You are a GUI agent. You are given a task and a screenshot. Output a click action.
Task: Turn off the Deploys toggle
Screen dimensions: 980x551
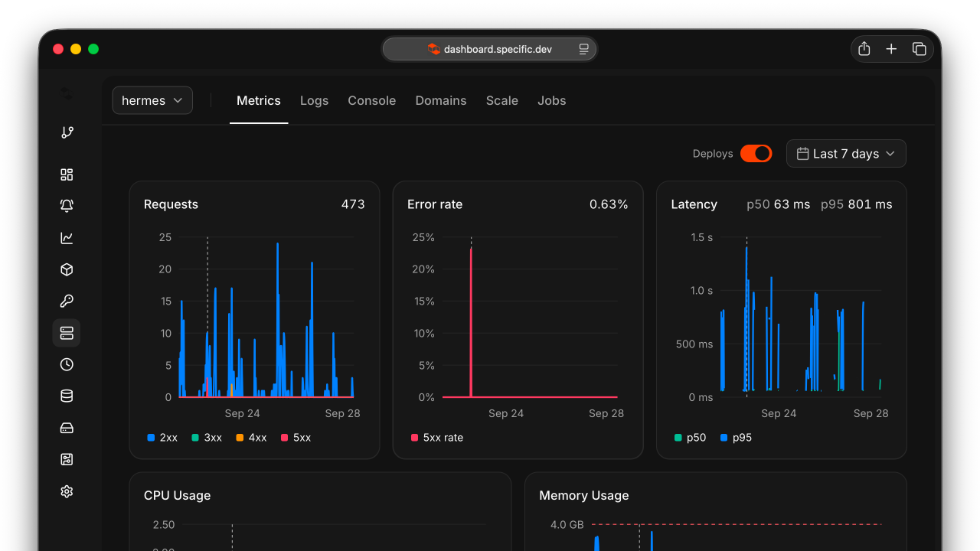pyautogui.click(x=756, y=153)
